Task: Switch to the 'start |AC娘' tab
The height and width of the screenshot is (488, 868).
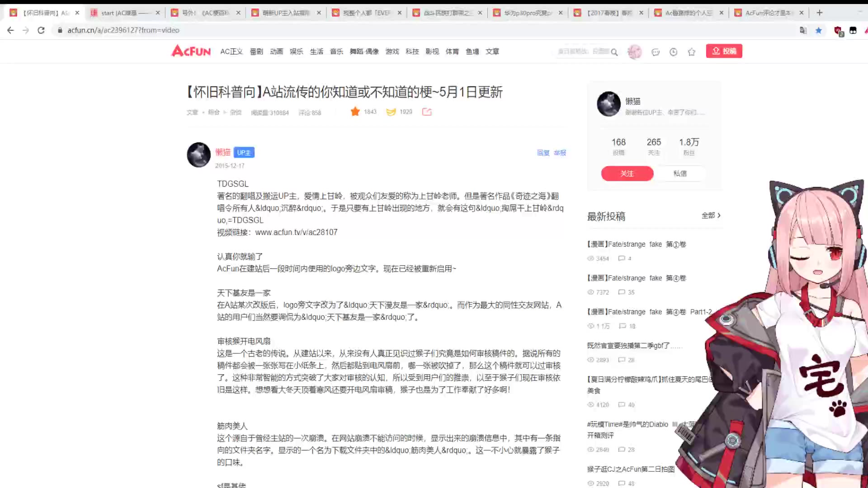Action: [x=124, y=13]
